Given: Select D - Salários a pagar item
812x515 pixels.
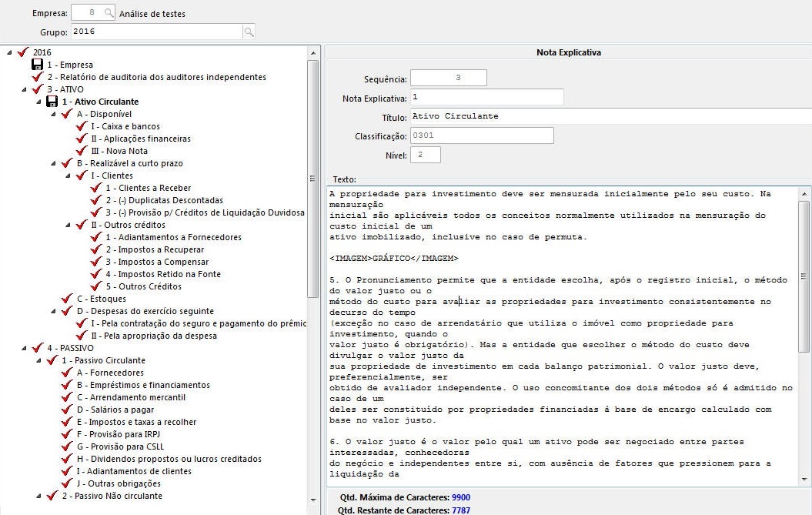Looking at the screenshot, I should (115, 410).
